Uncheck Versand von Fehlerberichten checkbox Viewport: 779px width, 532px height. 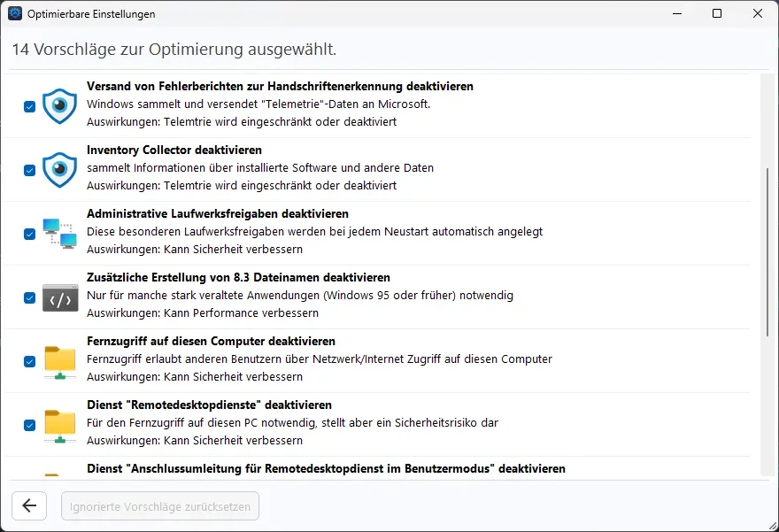[x=30, y=106]
